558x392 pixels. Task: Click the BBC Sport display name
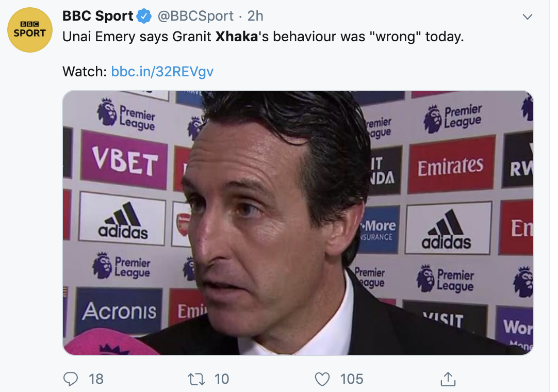click(x=98, y=17)
